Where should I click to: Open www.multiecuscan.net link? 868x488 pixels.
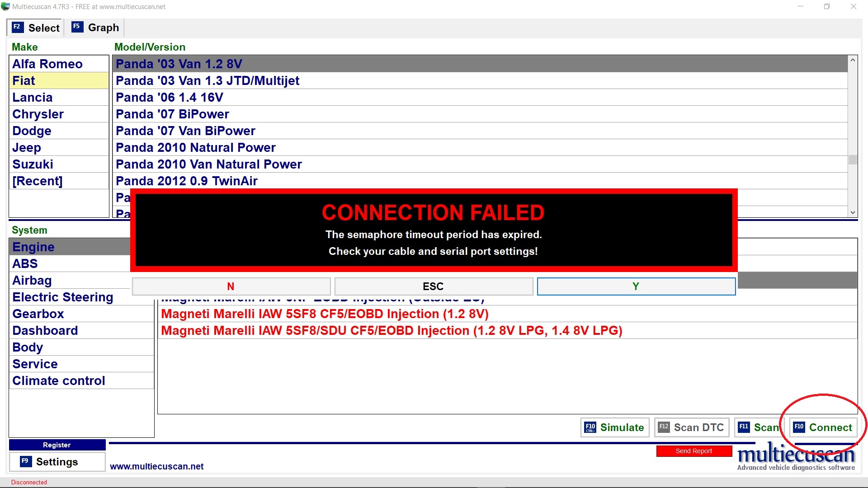tap(157, 466)
